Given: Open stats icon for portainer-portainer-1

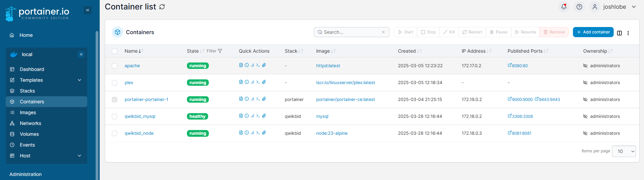Looking at the screenshot, I should (252, 99).
